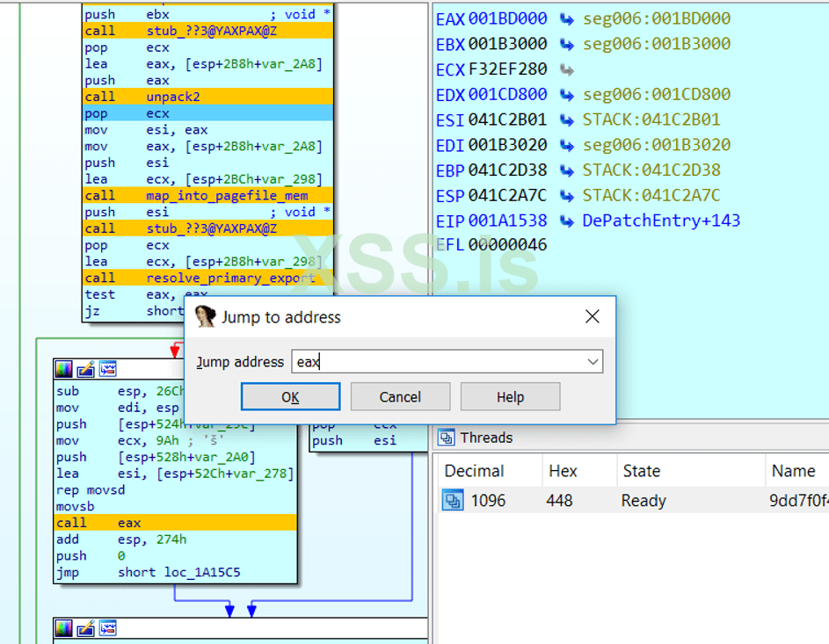Click EFL register value 00000046
Screen dimensions: 829x644
click(507, 244)
